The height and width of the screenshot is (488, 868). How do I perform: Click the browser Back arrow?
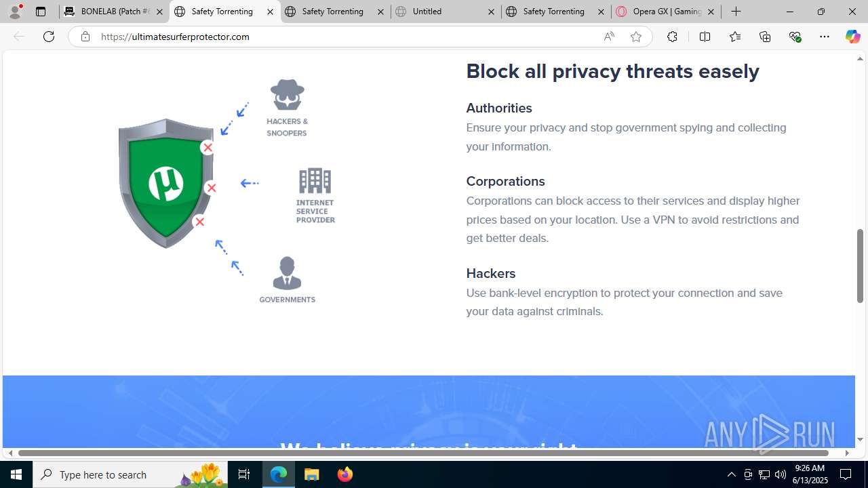click(19, 37)
